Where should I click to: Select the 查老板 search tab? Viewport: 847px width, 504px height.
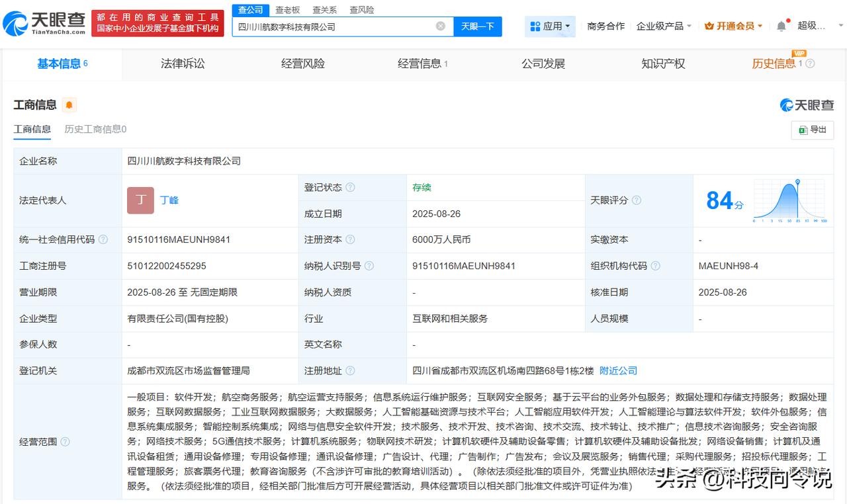coord(287,10)
